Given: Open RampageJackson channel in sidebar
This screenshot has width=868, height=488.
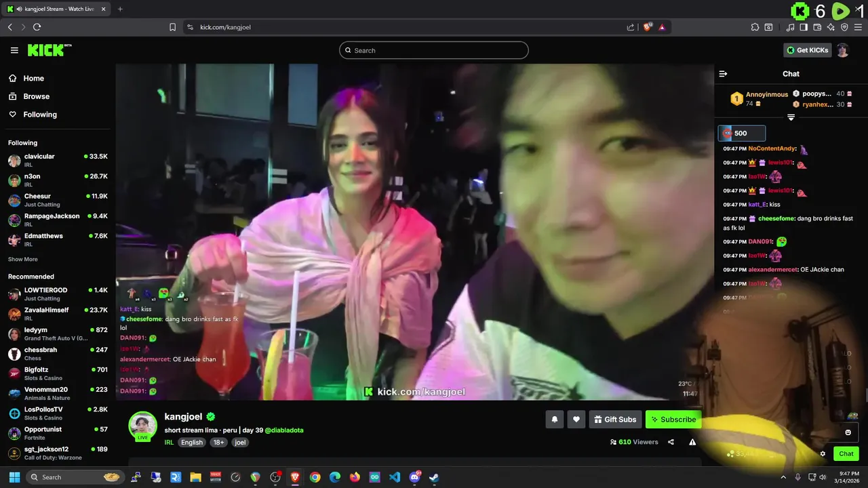Looking at the screenshot, I should pos(58,220).
